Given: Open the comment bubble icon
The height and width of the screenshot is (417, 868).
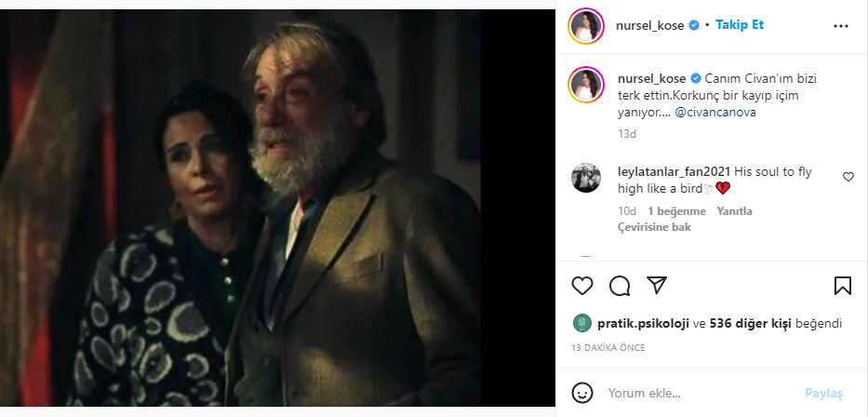Looking at the screenshot, I should 620,286.
